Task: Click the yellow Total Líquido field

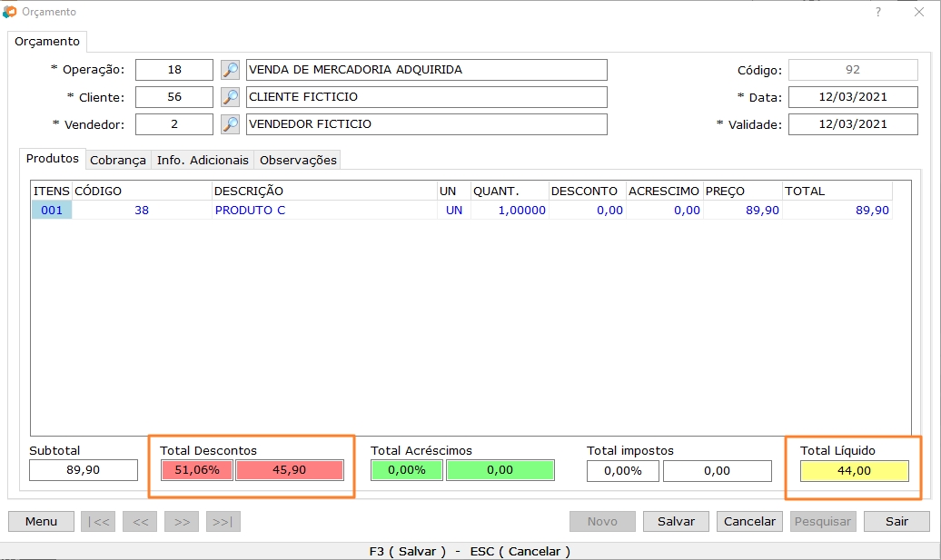Action: click(854, 470)
